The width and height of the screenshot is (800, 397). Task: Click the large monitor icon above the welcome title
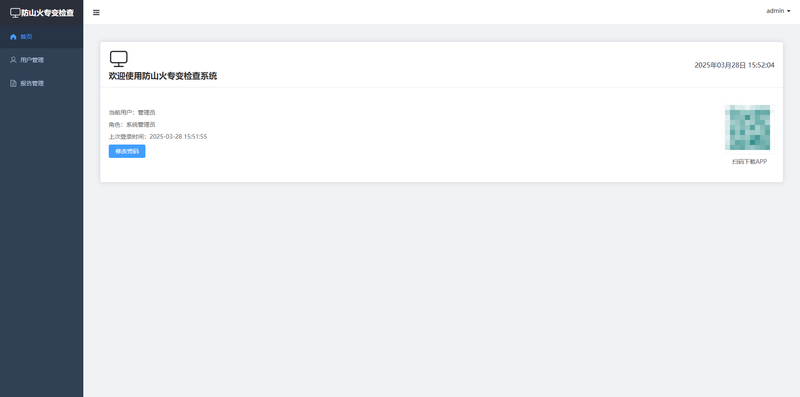[119, 59]
